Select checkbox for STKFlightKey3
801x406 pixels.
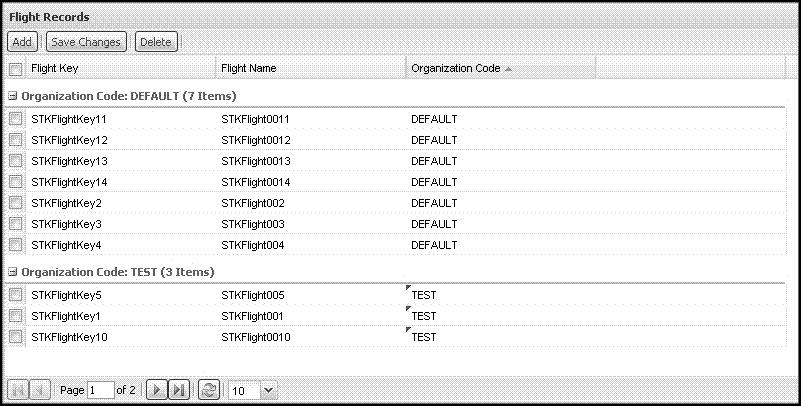click(16, 223)
